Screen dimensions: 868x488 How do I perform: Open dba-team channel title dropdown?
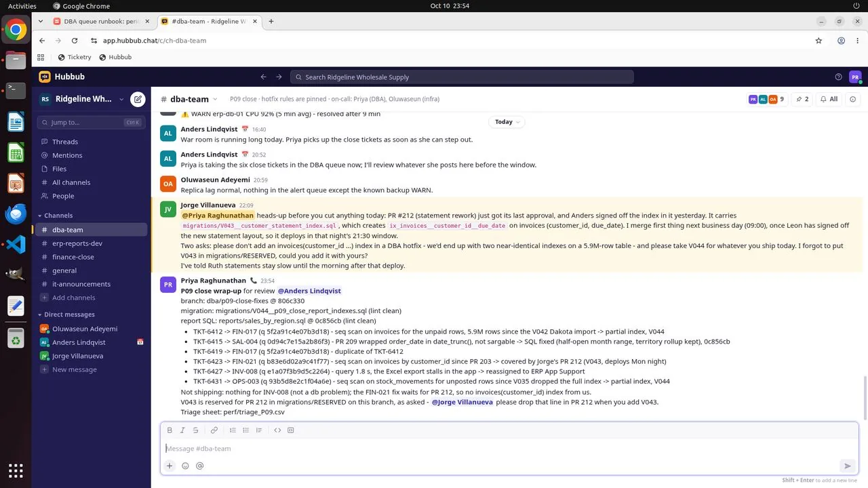pos(194,99)
